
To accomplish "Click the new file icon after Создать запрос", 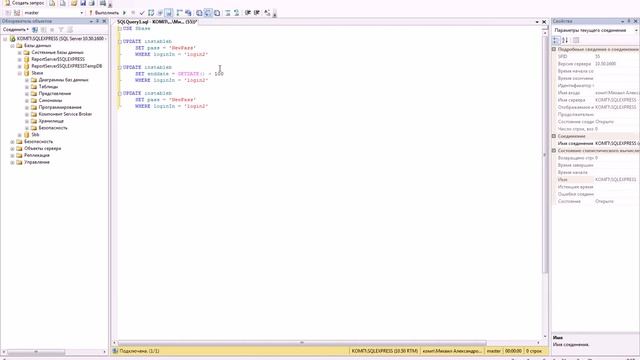I will tap(53, 3).
